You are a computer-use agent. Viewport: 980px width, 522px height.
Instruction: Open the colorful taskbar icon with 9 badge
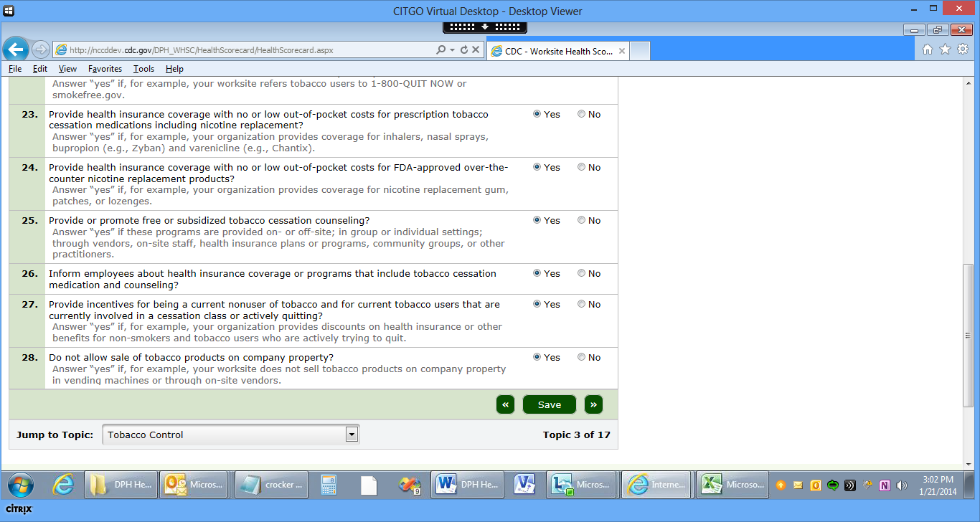(410, 485)
